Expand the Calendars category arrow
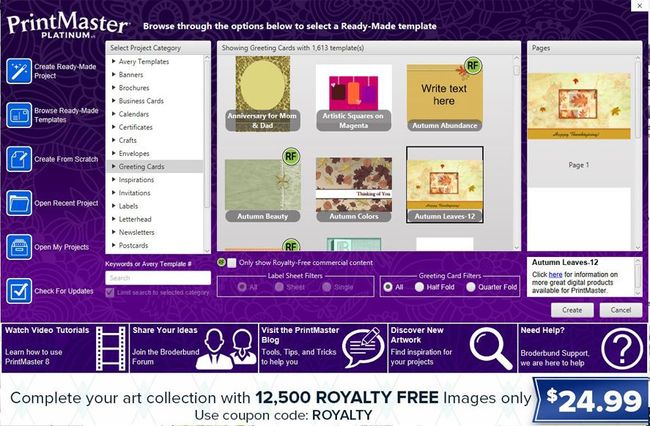This screenshot has height=426, width=650. pos(114,114)
